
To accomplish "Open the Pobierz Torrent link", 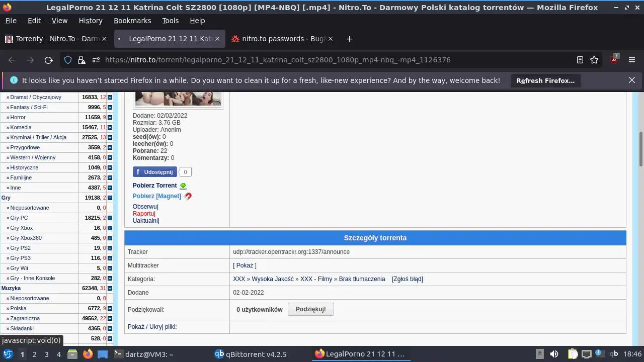I will (x=155, y=186).
